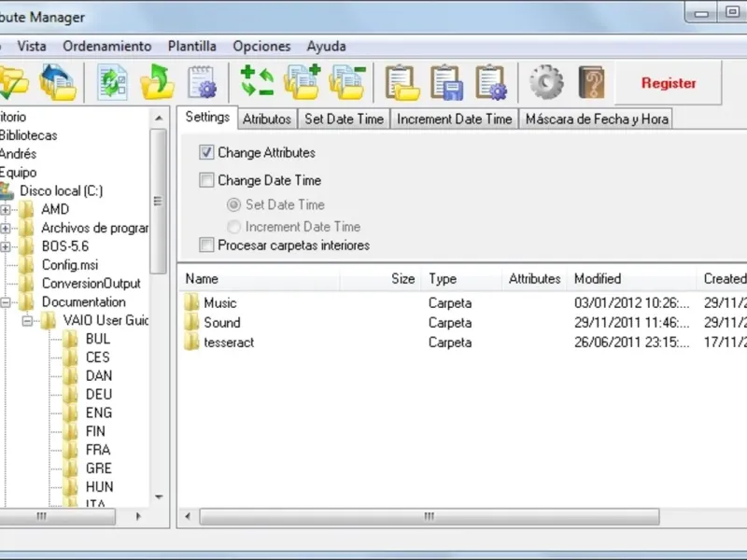747x560 pixels.
Task: Click the clipboard with folder template icon
Action: pyautogui.click(x=402, y=83)
